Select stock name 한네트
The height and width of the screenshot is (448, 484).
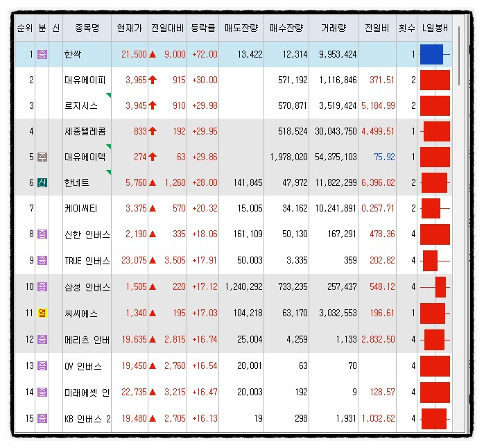pos(76,182)
